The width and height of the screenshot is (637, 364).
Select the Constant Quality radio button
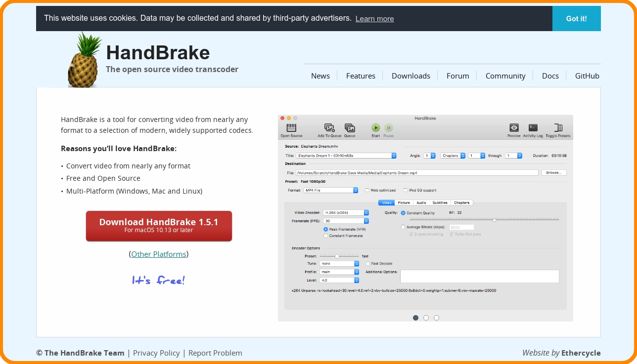click(x=403, y=213)
